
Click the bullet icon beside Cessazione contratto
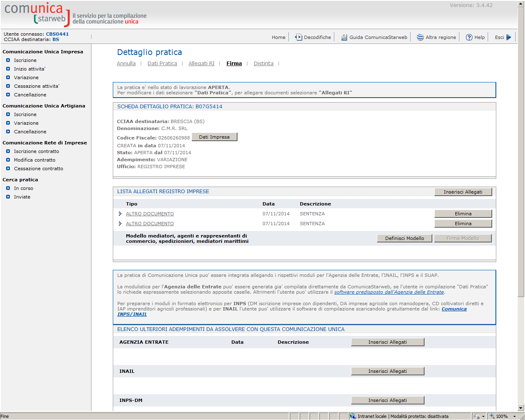tap(8, 169)
